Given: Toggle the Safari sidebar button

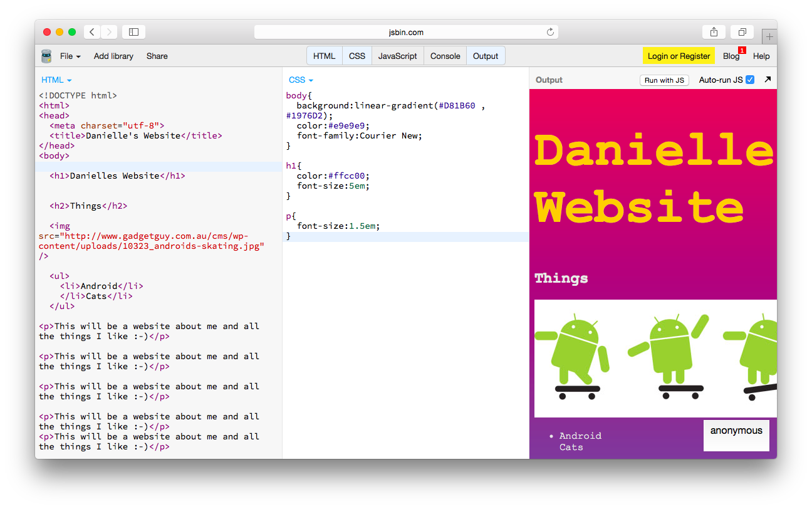Looking at the screenshot, I should coord(133,32).
